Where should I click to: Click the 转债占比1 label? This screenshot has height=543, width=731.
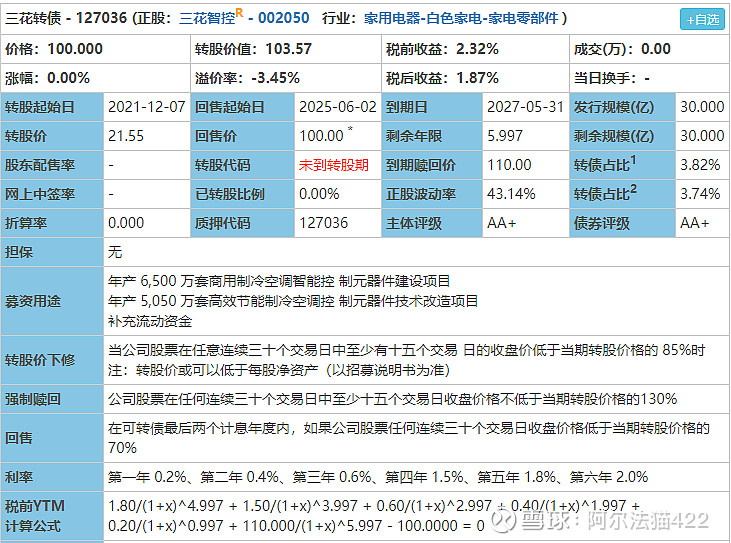pyautogui.click(x=605, y=164)
